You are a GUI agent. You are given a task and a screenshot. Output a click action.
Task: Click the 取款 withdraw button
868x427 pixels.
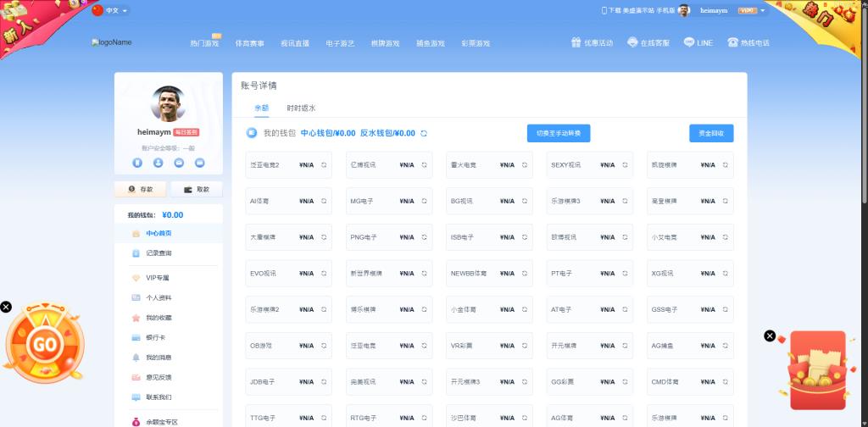(x=197, y=189)
